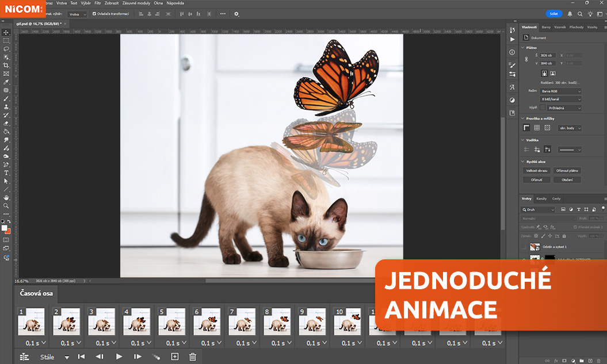This screenshot has height=364, width=607.
Task: Click the Velikost obrazu button
Action: tap(536, 171)
